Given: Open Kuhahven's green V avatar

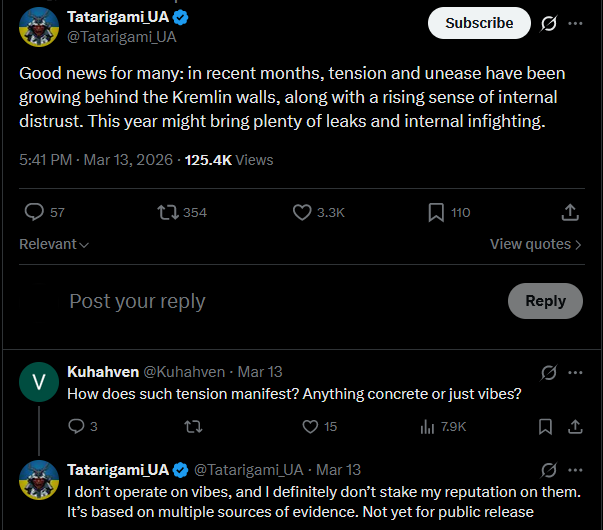Looking at the screenshot, I should click(x=39, y=382).
